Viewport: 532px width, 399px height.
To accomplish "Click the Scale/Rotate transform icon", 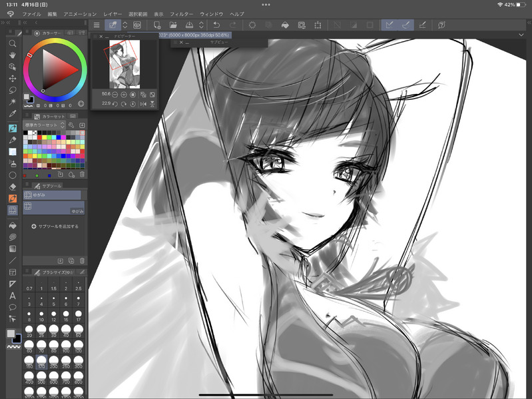I will (x=318, y=25).
